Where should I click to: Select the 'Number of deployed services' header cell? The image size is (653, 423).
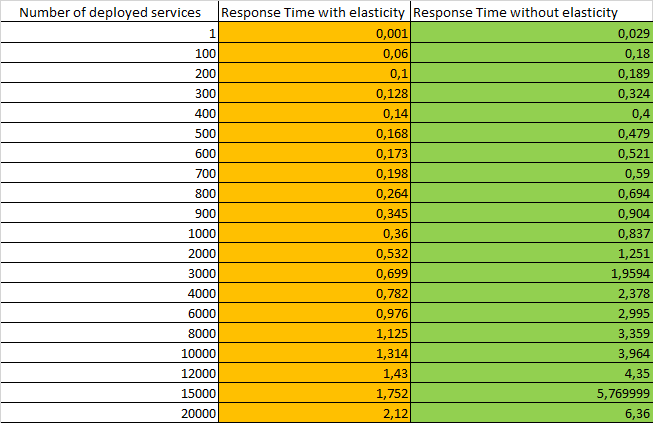[x=110, y=11]
